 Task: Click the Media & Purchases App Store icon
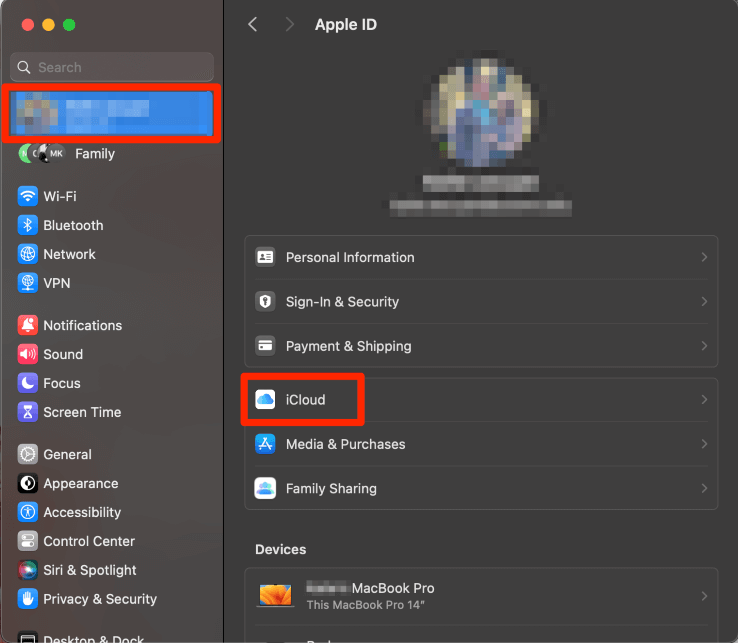coord(265,444)
